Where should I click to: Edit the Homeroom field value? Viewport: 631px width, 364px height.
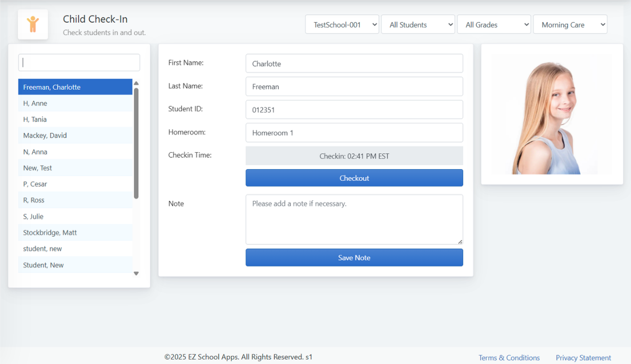point(354,133)
